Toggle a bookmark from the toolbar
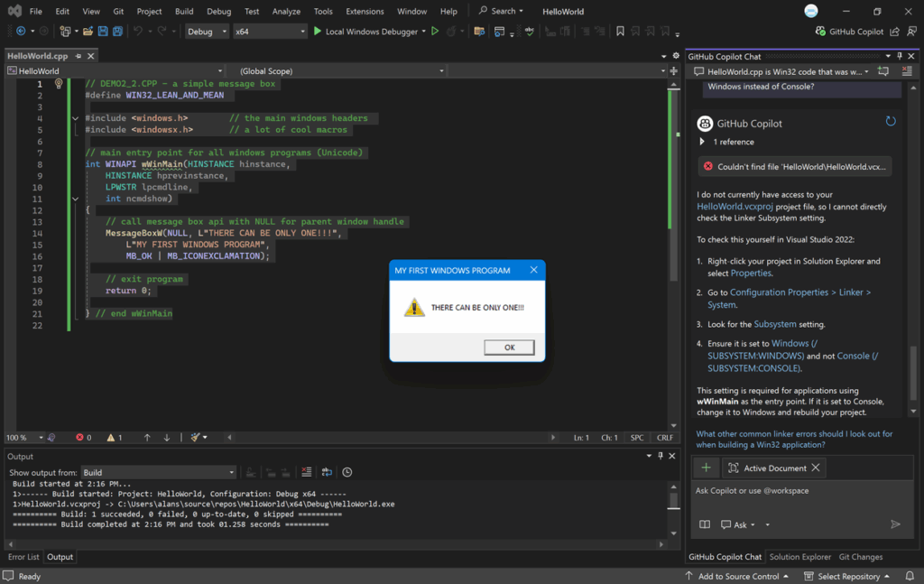The image size is (924, 584). (x=620, y=32)
